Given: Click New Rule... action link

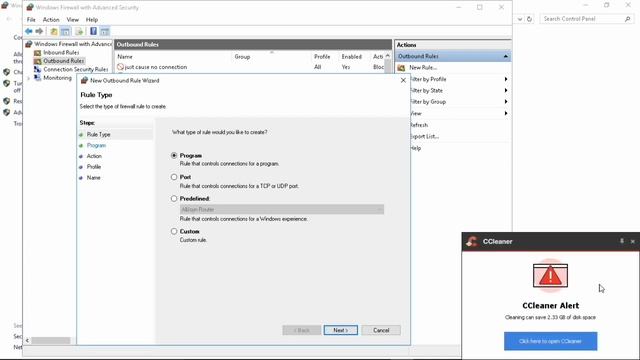Looking at the screenshot, I should [x=423, y=68].
